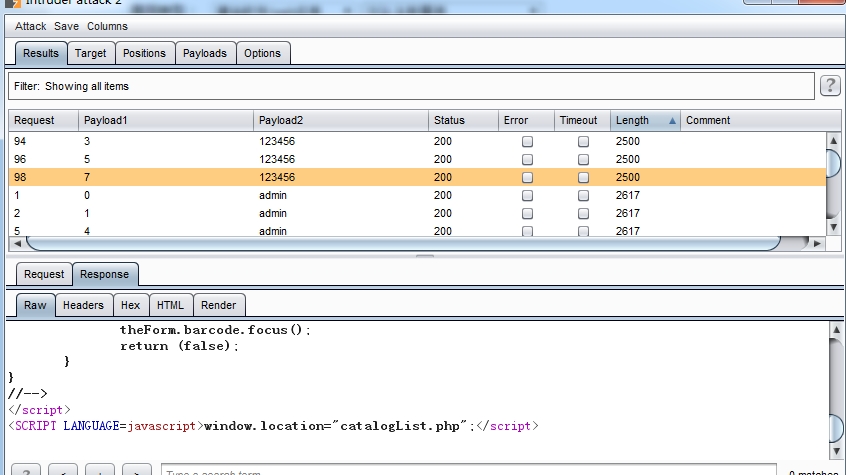Viewport: 846px width, 475px height.
Task: Sort by the Status column header
Action: pos(463,120)
